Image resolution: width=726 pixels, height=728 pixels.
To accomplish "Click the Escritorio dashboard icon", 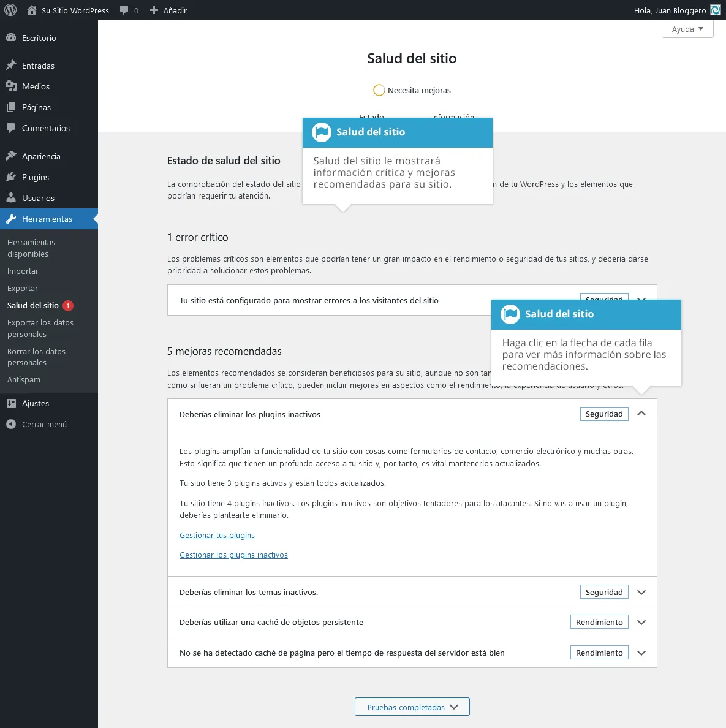I will (11, 37).
